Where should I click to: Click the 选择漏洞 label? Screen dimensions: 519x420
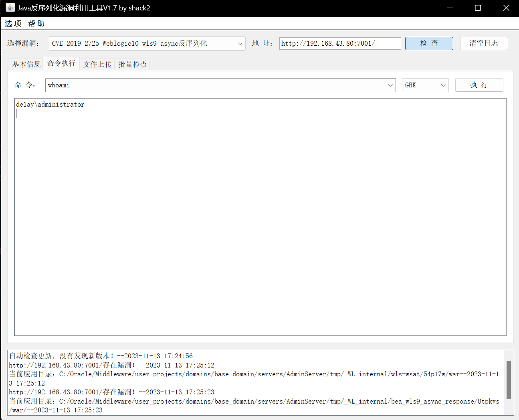coord(23,43)
